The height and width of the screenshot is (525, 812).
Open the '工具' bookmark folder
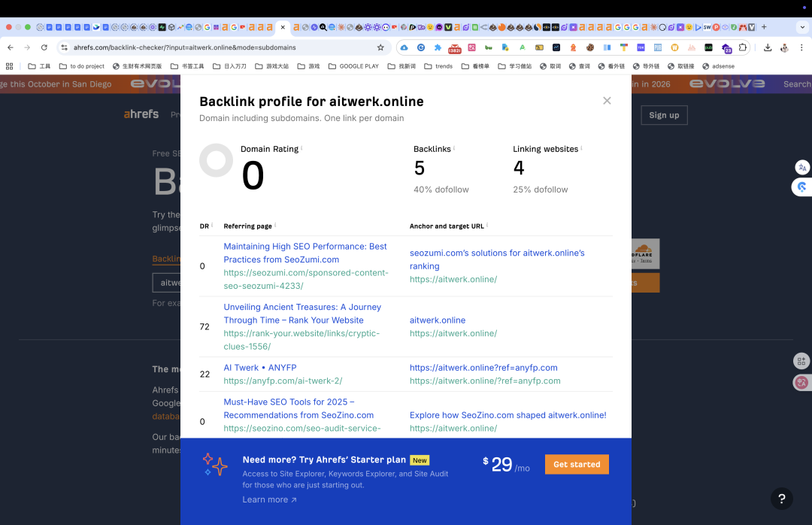tap(39, 66)
